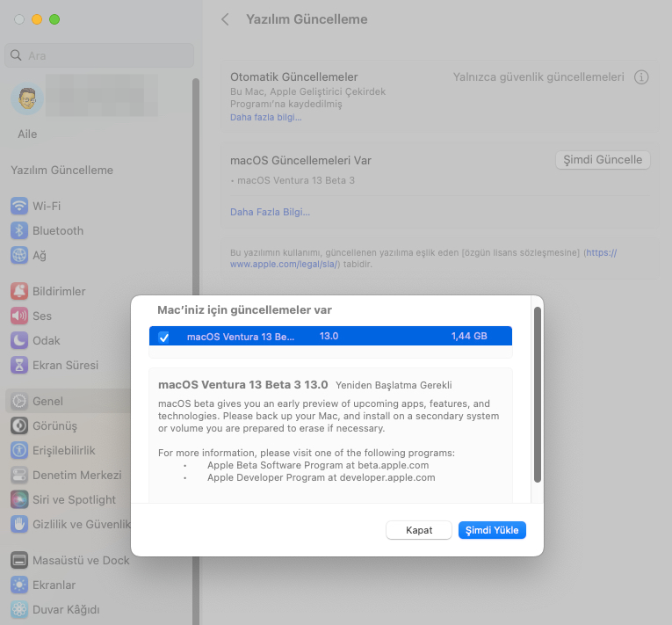Click the Ses sound icon
This screenshot has width=672, height=625.
tap(19, 316)
